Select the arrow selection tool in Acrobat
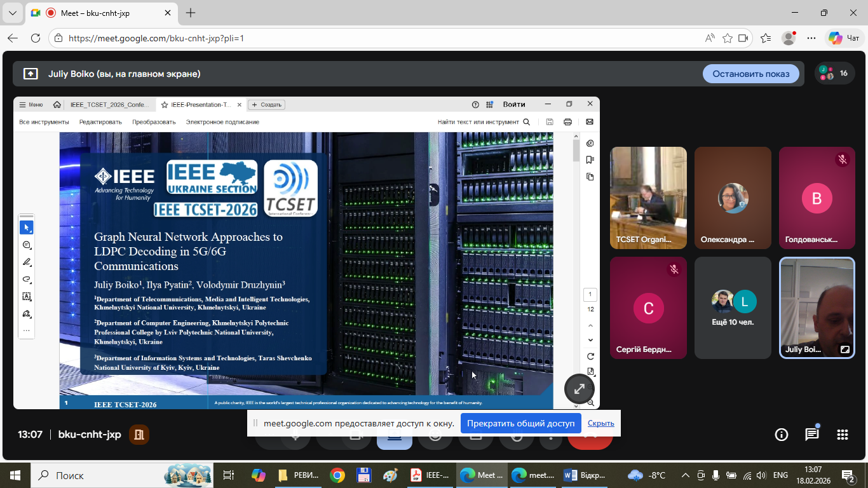The width and height of the screenshot is (868, 488). [x=27, y=227]
